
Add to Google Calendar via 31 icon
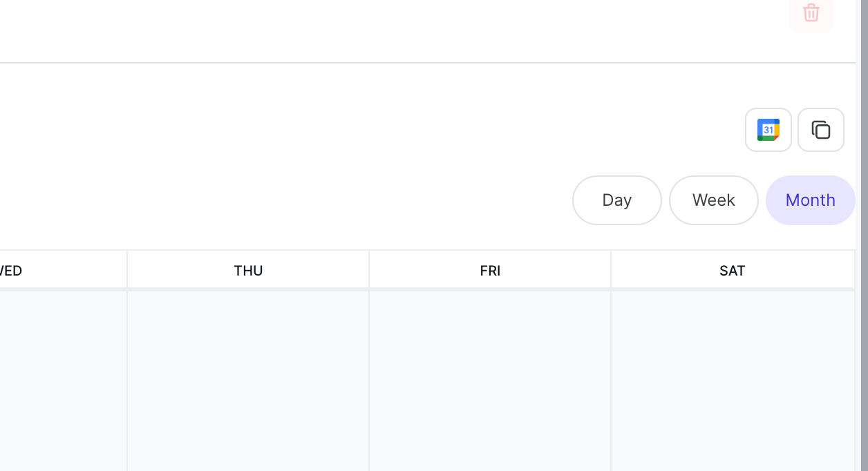[768, 130]
